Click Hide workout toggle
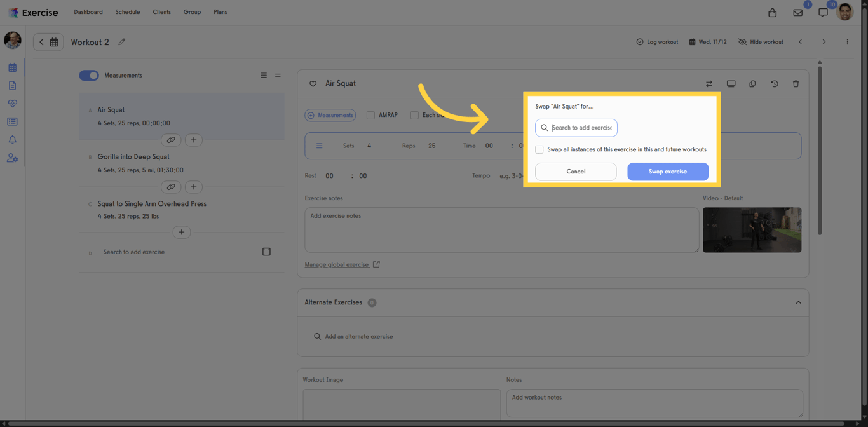 [761, 42]
